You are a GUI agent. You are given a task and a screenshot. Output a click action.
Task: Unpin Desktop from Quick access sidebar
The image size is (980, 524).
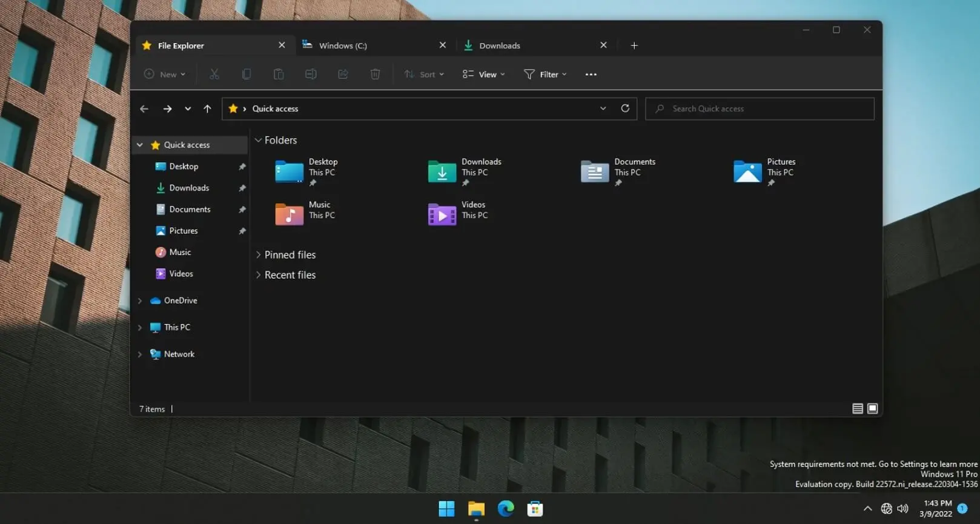pos(242,167)
